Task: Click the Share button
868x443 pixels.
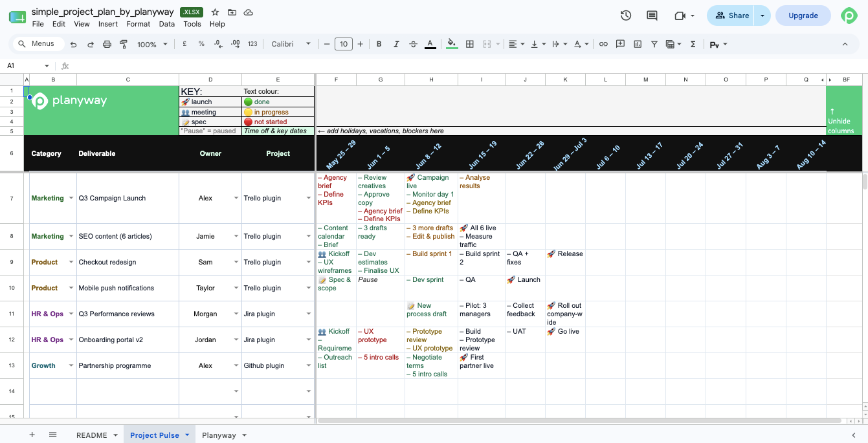Action: tap(731, 16)
